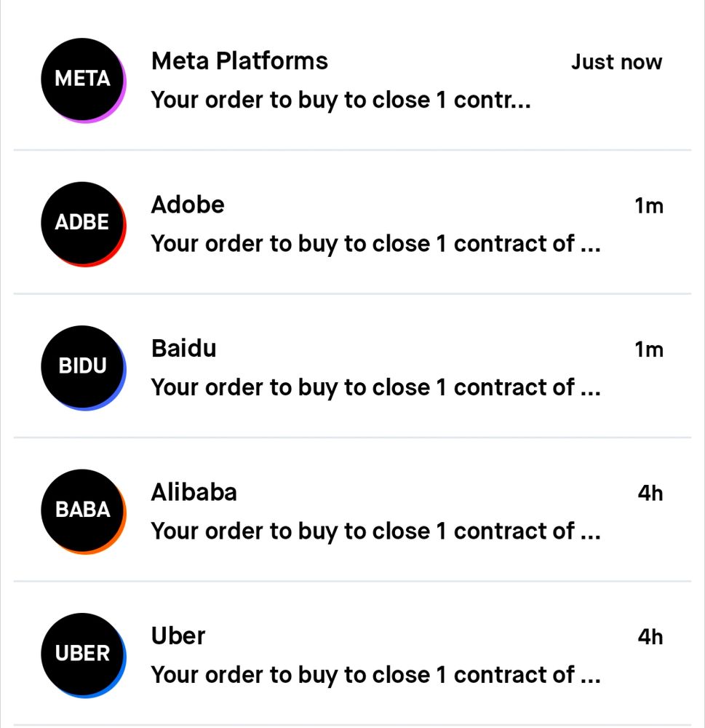Screen dimensions: 705x728
Task: Select the Alibaba notification title
Action: (194, 492)
